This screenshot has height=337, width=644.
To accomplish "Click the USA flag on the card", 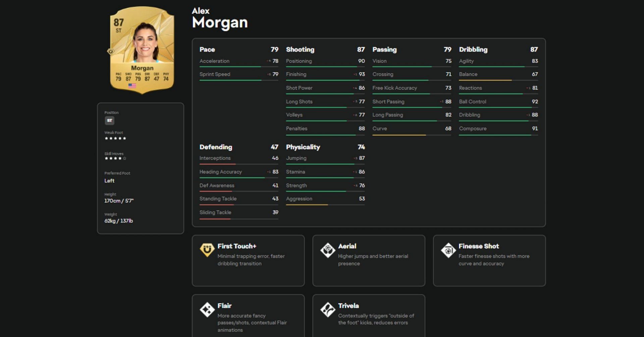I will tap(132, 86).
